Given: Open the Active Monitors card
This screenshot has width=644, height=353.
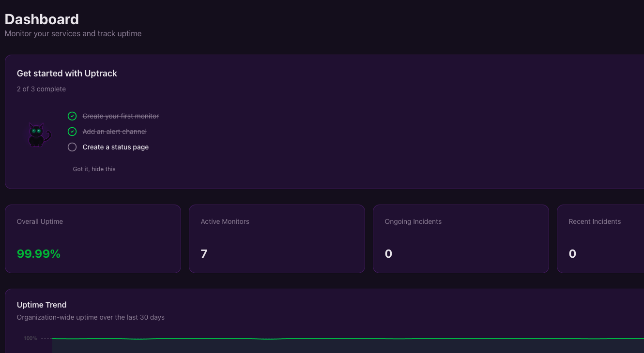Looking at the screenshot, I should coord(276,238).
